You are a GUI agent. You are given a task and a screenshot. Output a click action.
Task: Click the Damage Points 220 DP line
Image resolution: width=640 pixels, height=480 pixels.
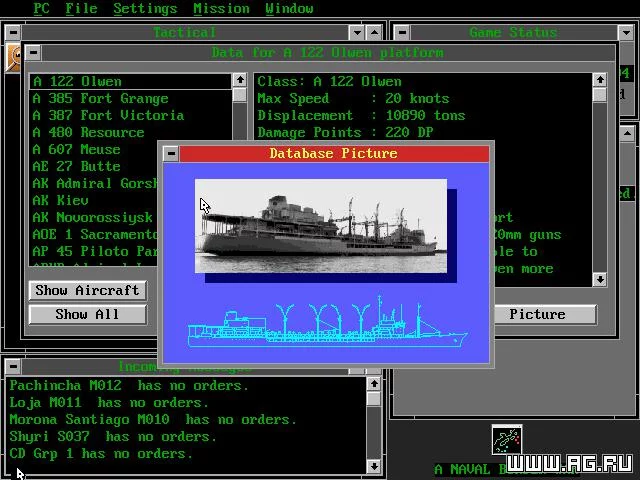click(345, 132)
